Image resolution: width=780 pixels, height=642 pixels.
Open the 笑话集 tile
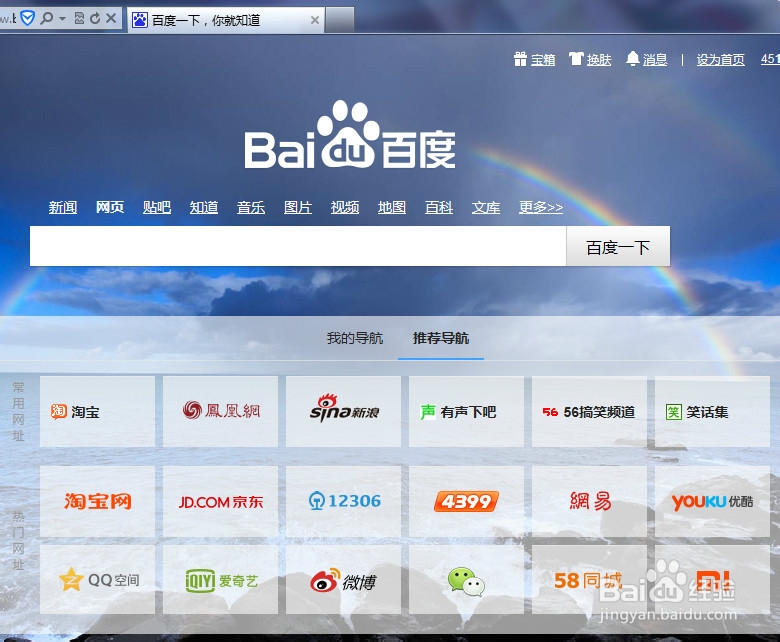point(712,412)
